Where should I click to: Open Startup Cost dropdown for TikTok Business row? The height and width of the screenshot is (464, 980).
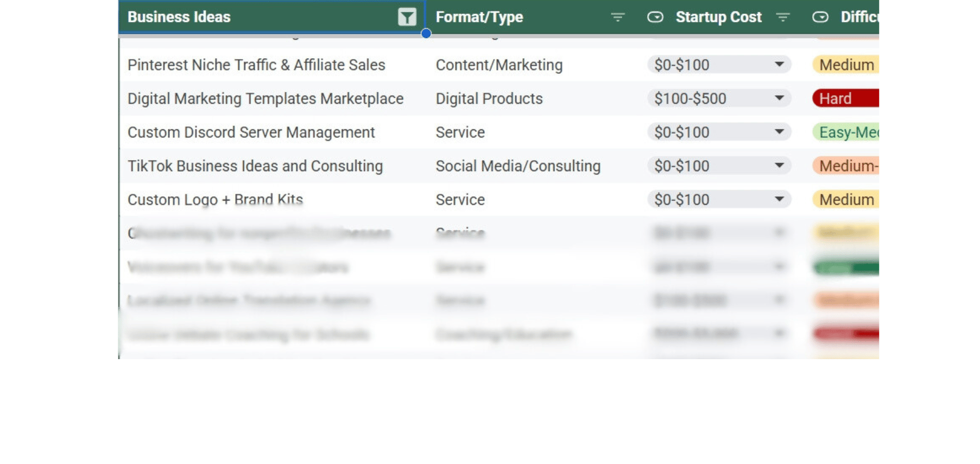pos(779,166)
